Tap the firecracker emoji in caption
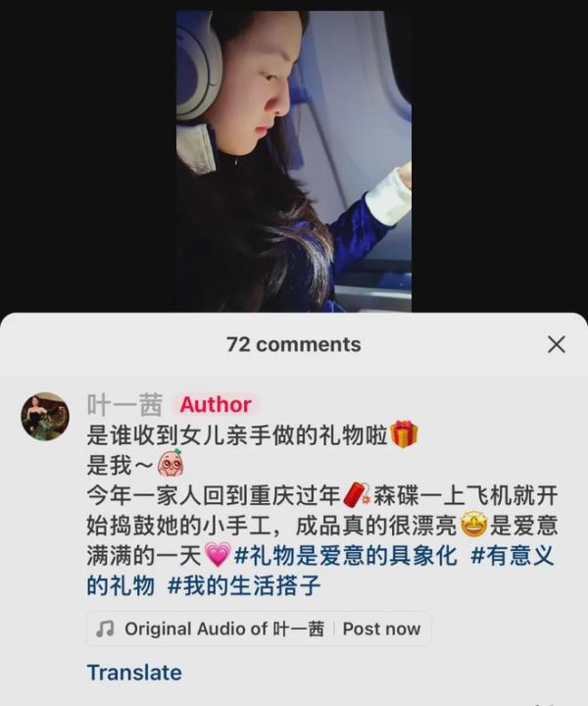This screenshot has height=706, width=588. [357, 494]
